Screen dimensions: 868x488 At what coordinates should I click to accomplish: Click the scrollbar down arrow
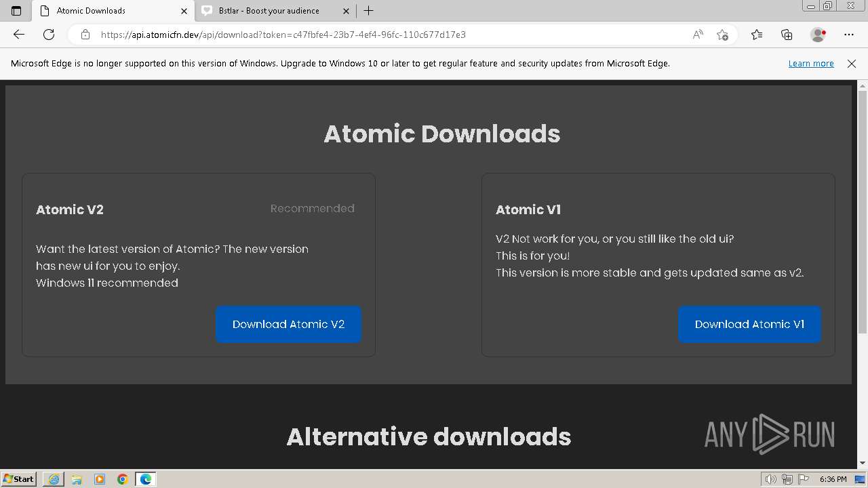pyautogui.click(x=863, y=464)
